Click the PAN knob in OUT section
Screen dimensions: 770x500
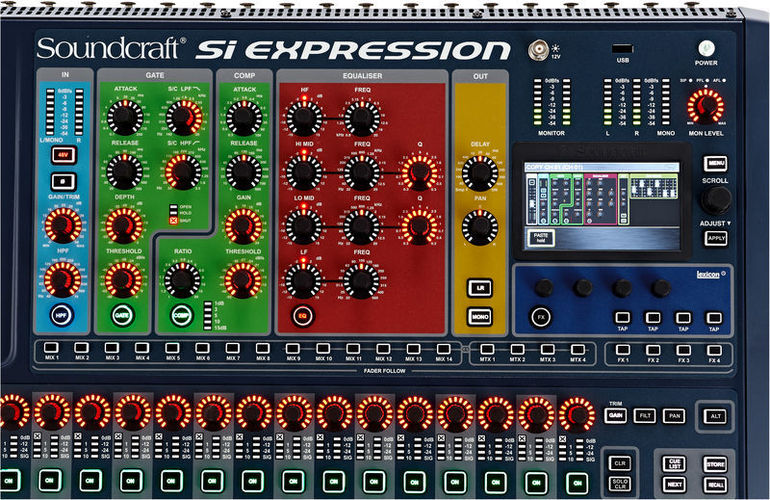point(480,227)
